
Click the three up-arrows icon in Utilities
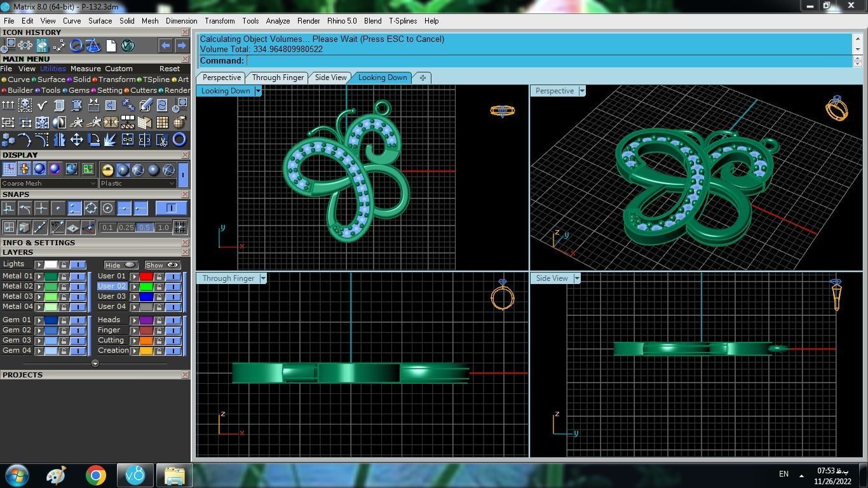(x=8, y=105)
